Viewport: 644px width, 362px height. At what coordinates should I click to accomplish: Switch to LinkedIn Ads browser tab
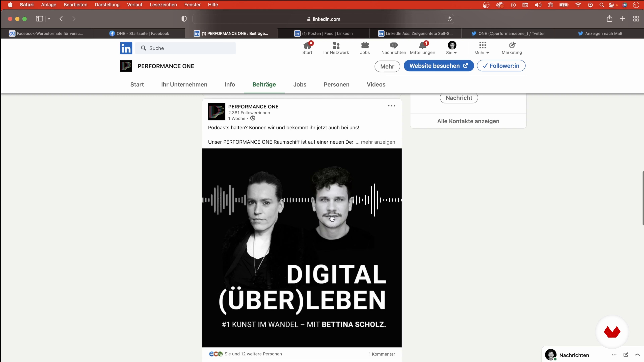pos(416,34)
